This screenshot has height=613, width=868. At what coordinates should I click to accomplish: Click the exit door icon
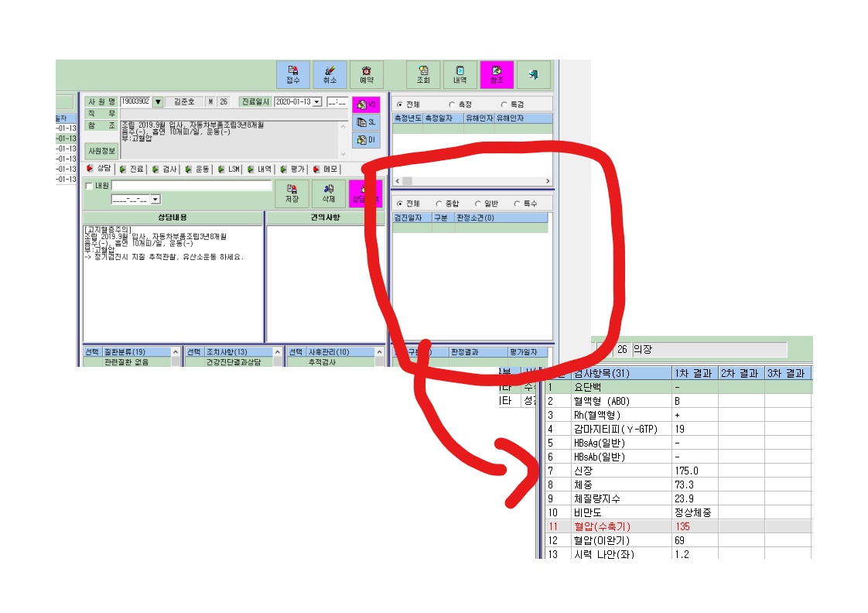coord(534,74)
